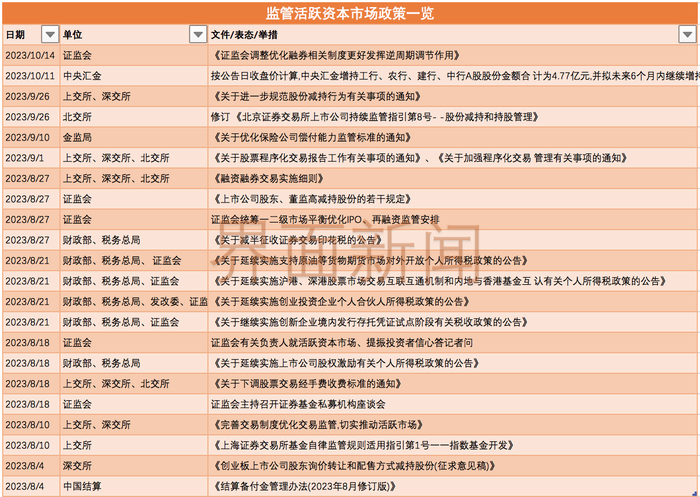
Task: Click the 北交所 unit cell
Action: tap(134, 117)
